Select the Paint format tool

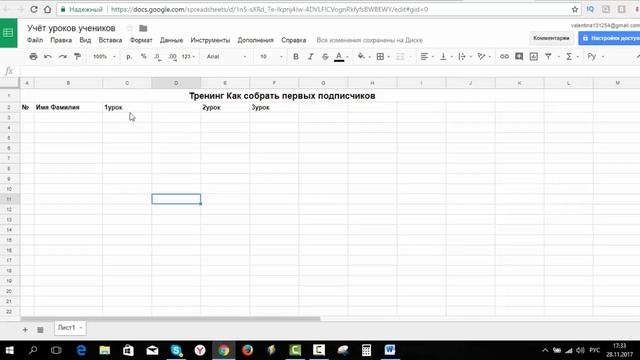[x=77, y=57]
